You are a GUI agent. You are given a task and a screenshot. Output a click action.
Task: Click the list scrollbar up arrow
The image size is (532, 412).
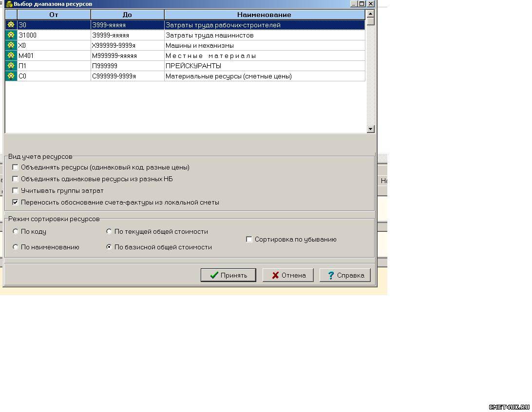[370, 14]
